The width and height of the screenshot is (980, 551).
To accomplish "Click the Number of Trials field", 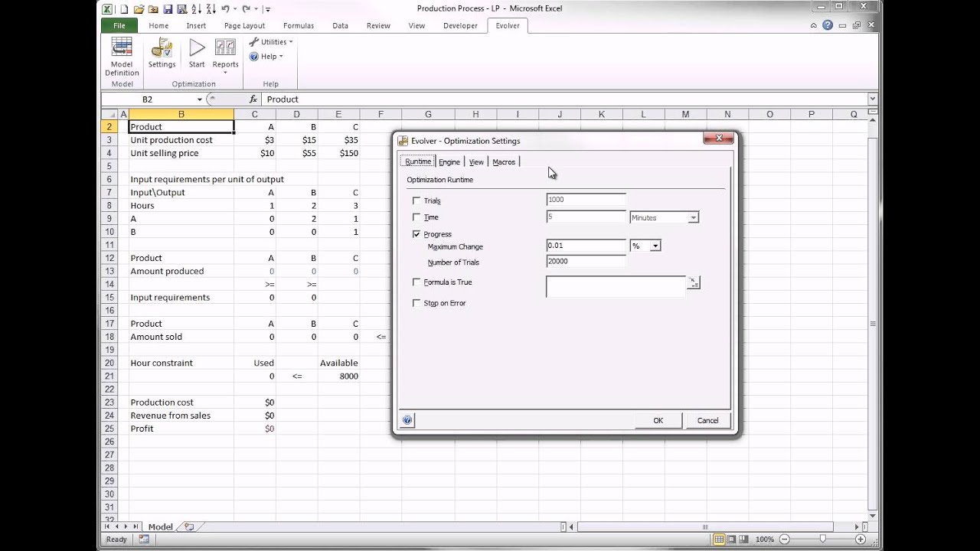I will [x=586, y=262].
